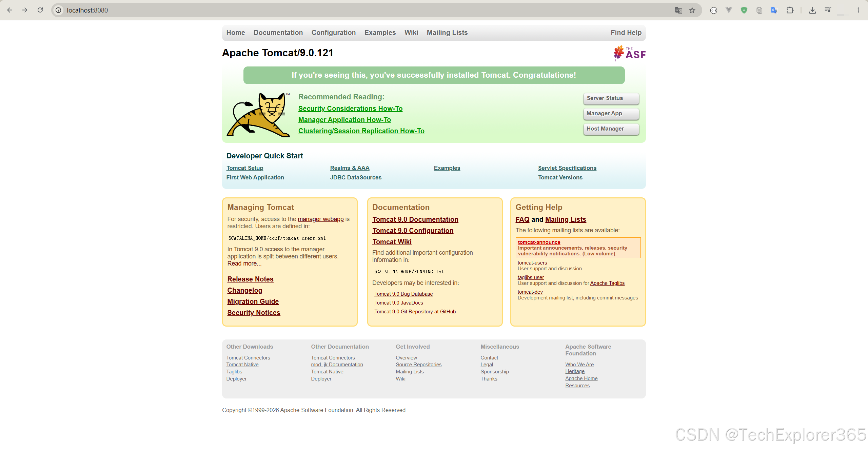
Task: Follow the manager webapp link
Action: [x=321, y=219]
